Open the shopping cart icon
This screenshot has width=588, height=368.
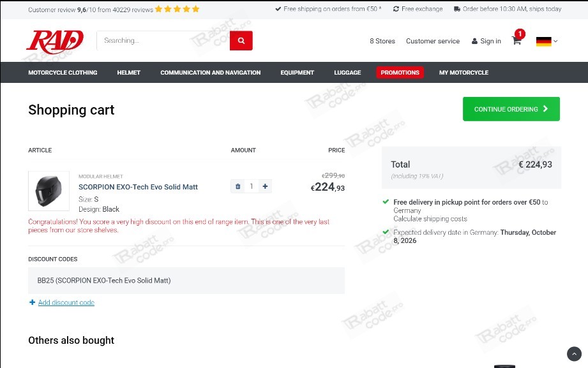516,40
